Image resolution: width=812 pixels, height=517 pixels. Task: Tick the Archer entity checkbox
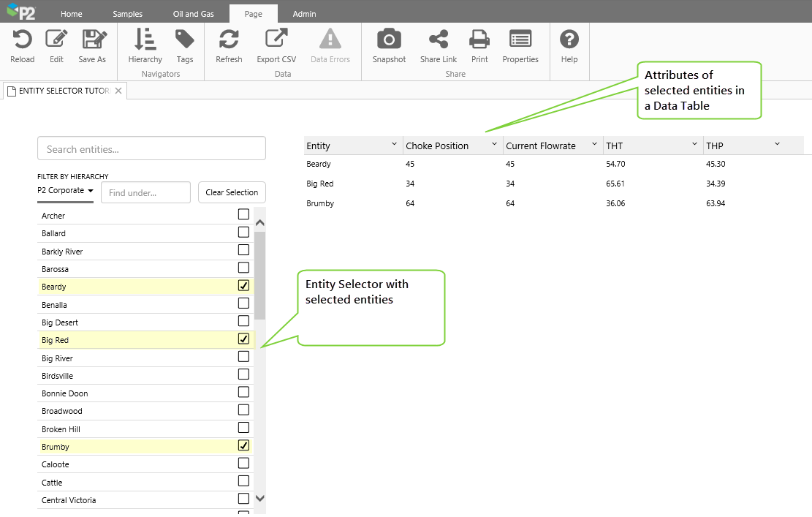pos(244,215)
